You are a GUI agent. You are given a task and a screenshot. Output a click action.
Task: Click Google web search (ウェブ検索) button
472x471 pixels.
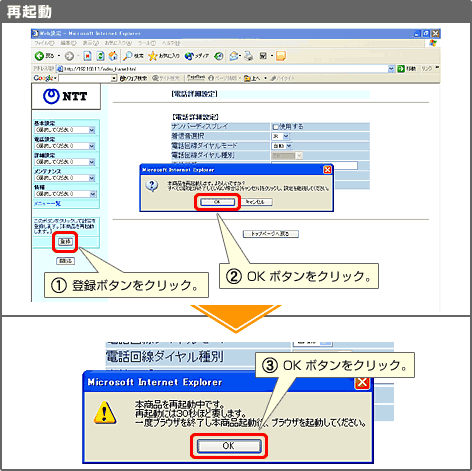(133, 78)
